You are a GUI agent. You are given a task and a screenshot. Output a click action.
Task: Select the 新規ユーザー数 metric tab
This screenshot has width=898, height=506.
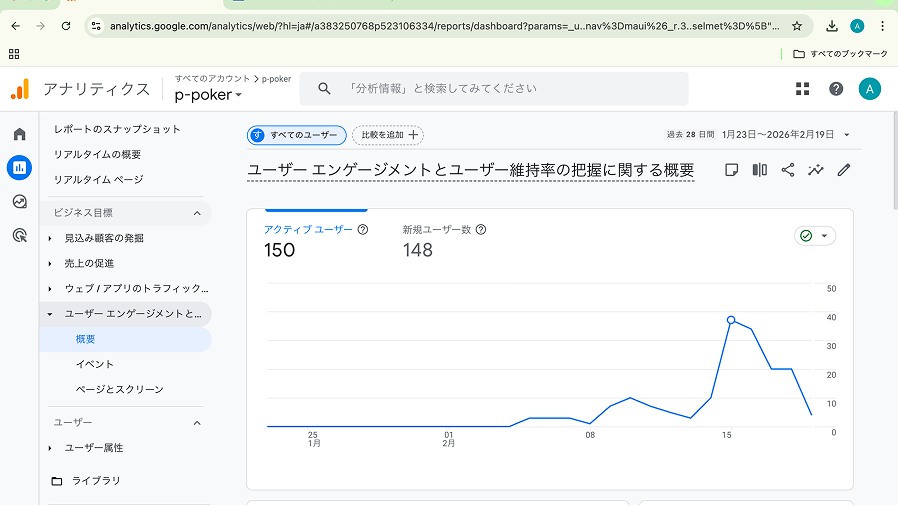(444, 241)
